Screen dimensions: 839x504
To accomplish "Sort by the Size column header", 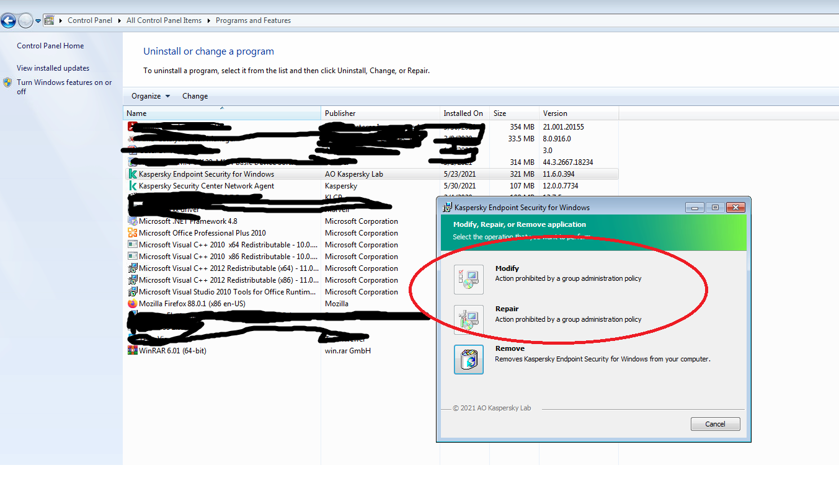I will [x=514, y=113].
